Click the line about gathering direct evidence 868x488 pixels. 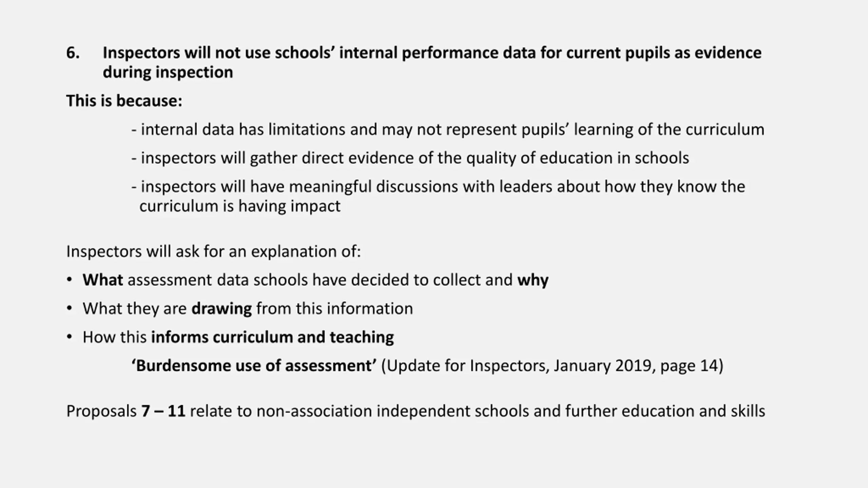tap(410, 158)
